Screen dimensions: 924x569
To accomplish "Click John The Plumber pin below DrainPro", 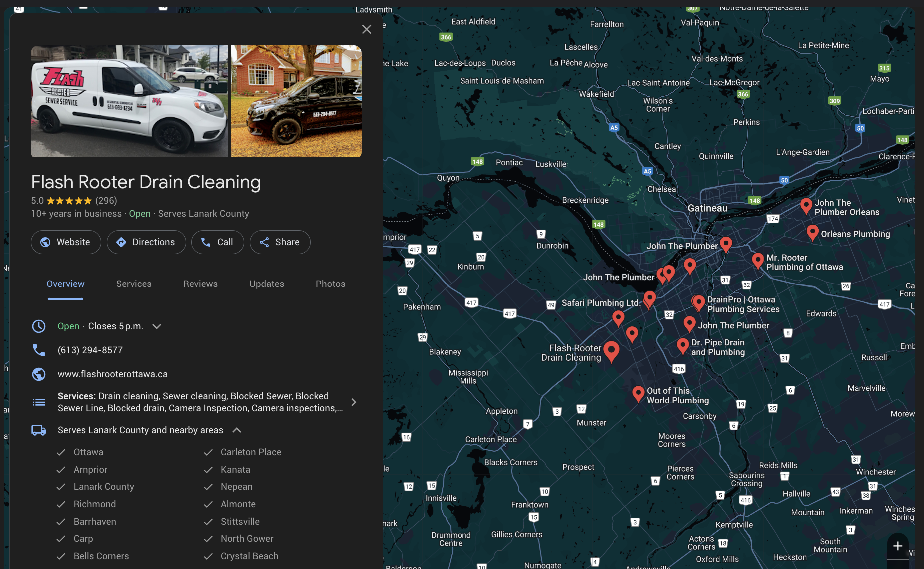I will click(x=689, y=323).
